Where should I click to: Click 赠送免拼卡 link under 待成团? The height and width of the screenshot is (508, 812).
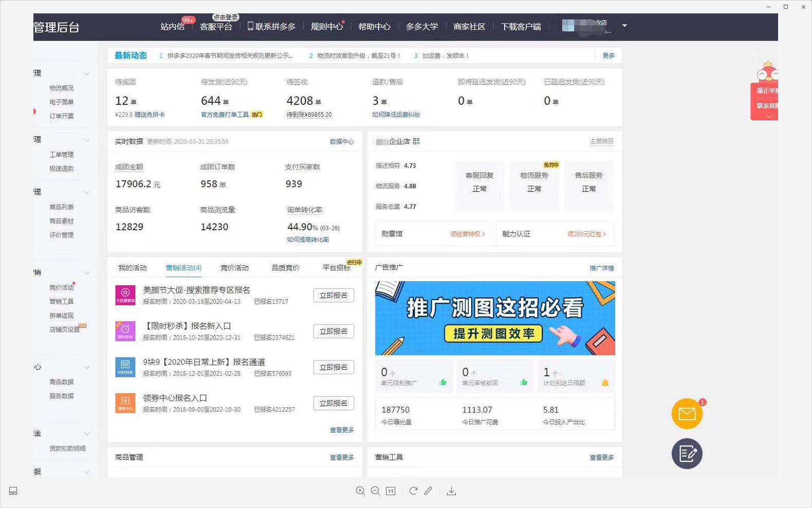pos(150,115)
